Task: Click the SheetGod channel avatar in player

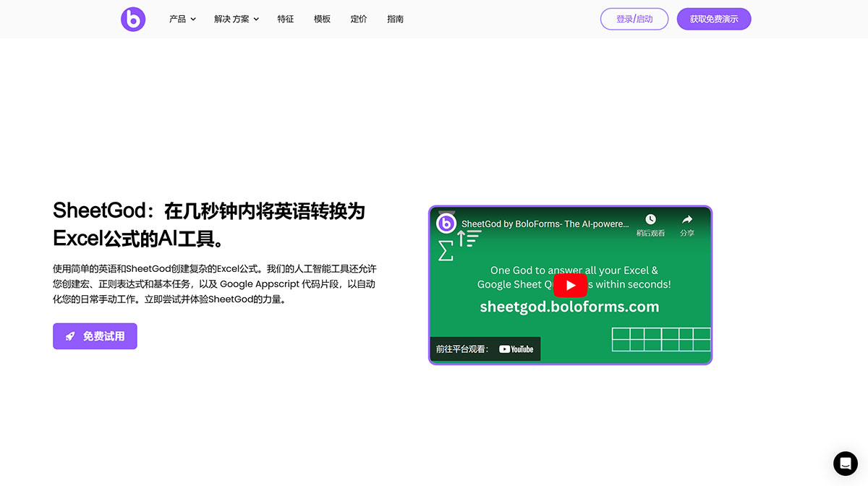Action: 446,223
